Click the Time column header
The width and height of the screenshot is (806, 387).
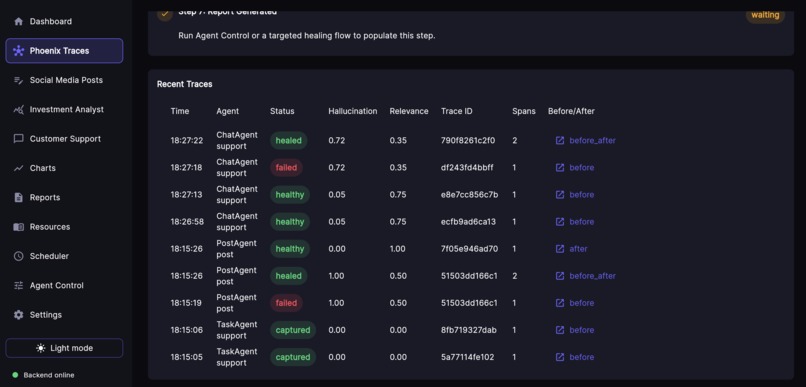point(180,111)
